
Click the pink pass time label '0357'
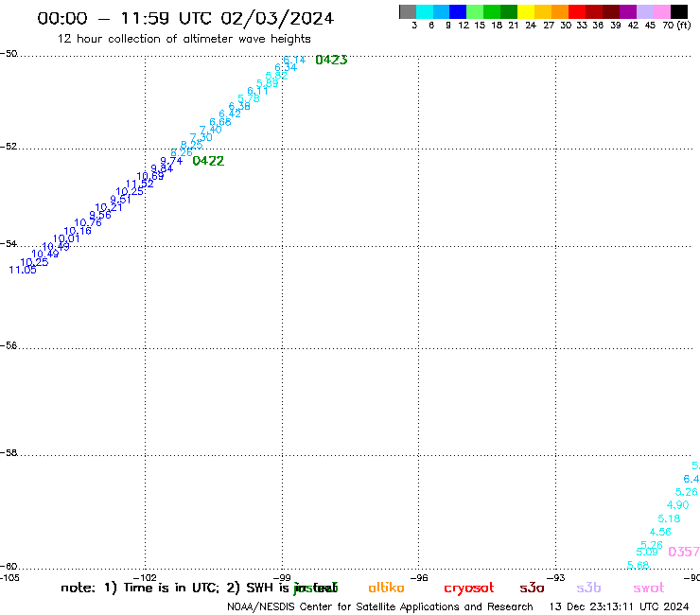[684, 552]
